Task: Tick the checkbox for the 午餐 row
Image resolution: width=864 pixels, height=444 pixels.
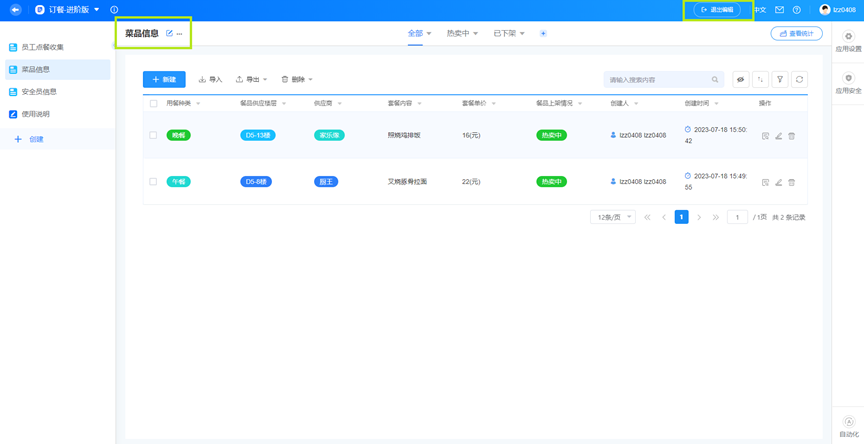Action: click(153, 181)
